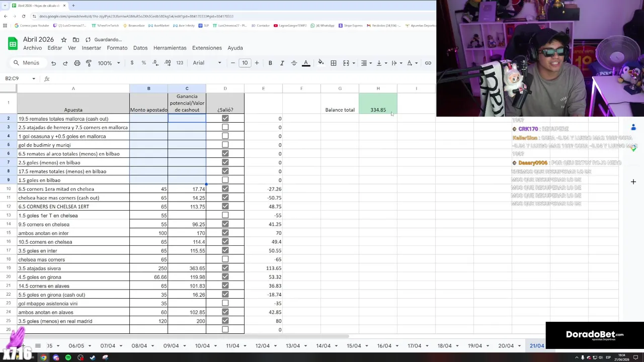The width and height of the screenshot is (644, 362).
Task: Open vertical align dropdown
Action: [x=381, y=63]
